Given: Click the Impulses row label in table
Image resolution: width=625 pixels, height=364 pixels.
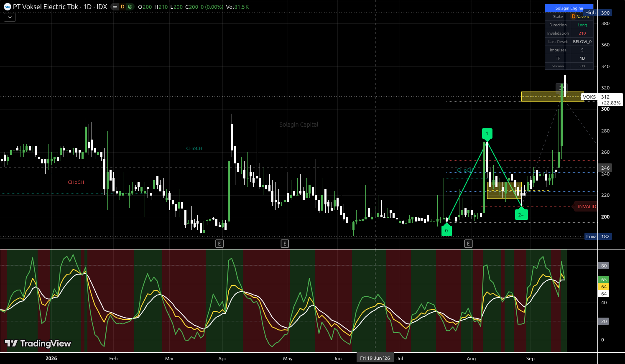Looking at the screenshot, I should pos(558,50).
